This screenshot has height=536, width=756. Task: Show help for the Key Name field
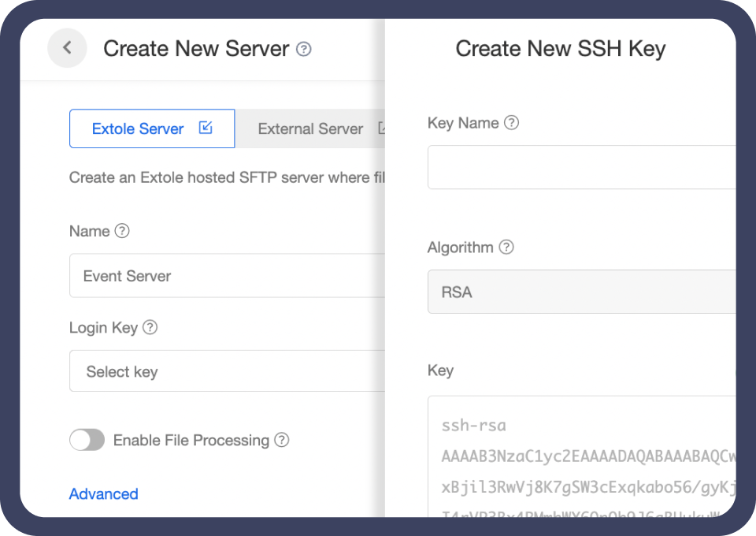coord(512,122)
